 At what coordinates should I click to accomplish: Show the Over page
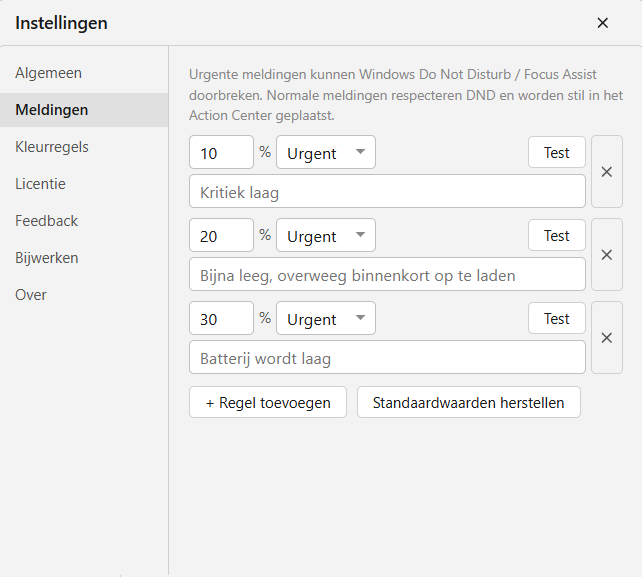click(x=84, y=295)
